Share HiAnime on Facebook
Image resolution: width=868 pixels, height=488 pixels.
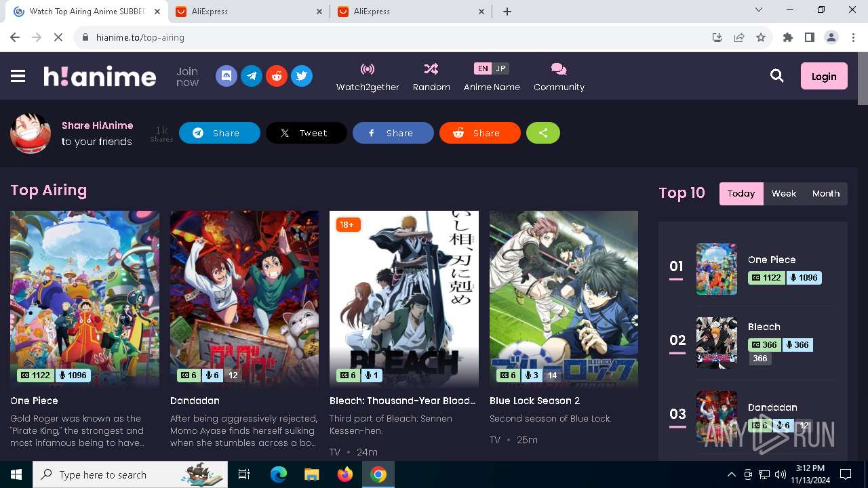point(393,133)
